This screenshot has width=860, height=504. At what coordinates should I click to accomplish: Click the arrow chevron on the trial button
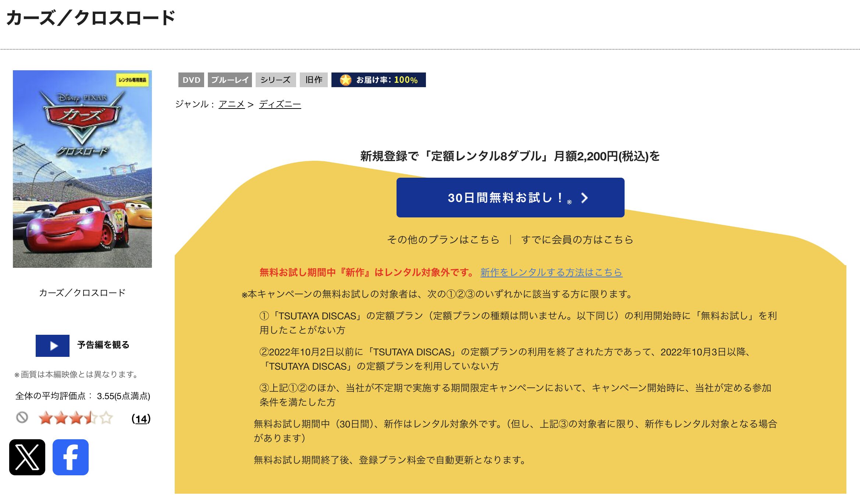tap(584, 198)
